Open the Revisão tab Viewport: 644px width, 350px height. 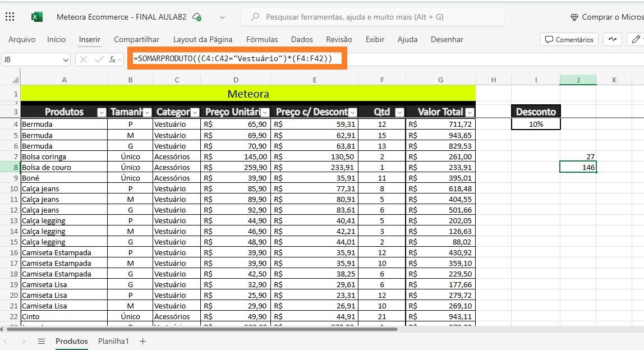click(339, 39)
